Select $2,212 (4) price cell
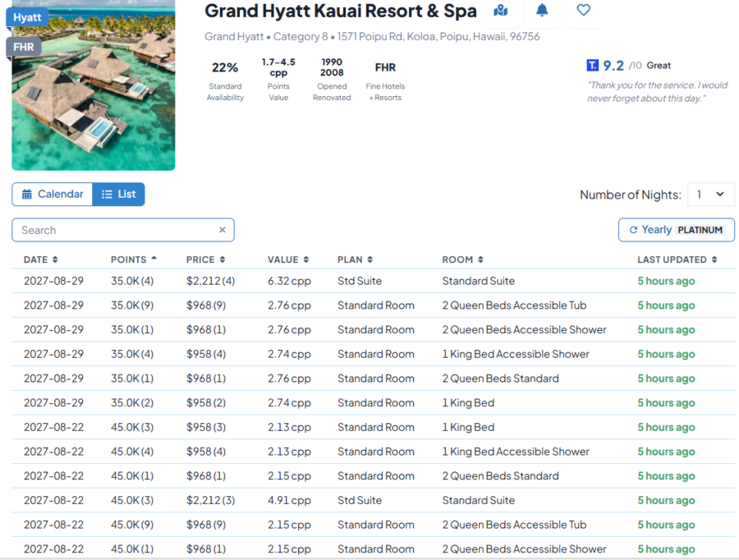 pos(210,281)
